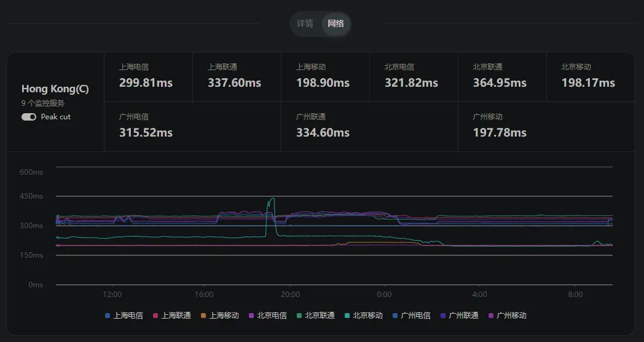This screenshot has height=342, width=644.
Task: Click the 北京移动 latency spike peak
Action: (272, 199)
